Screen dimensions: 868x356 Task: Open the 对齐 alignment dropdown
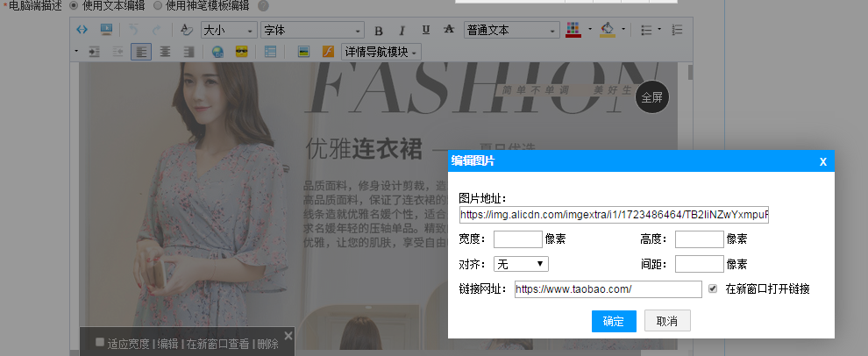[x=521, y=263]
